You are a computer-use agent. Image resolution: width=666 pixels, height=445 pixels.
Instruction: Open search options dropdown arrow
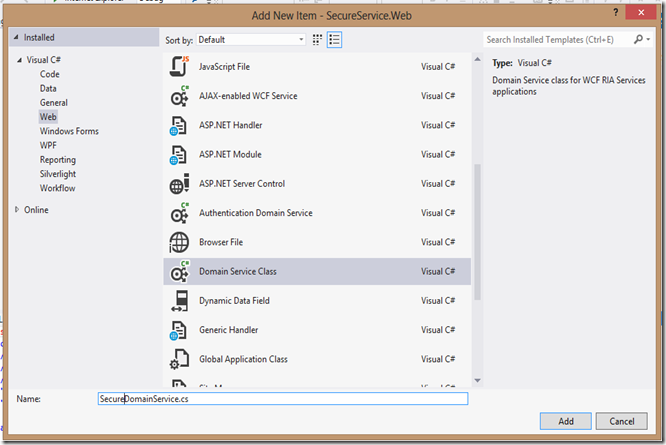(x=648, y=39)
